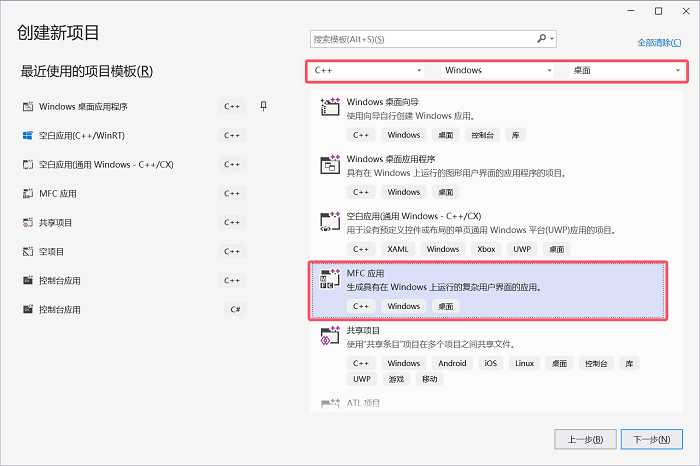Click the Windows 桌面向导 template icon

point(330,107)
